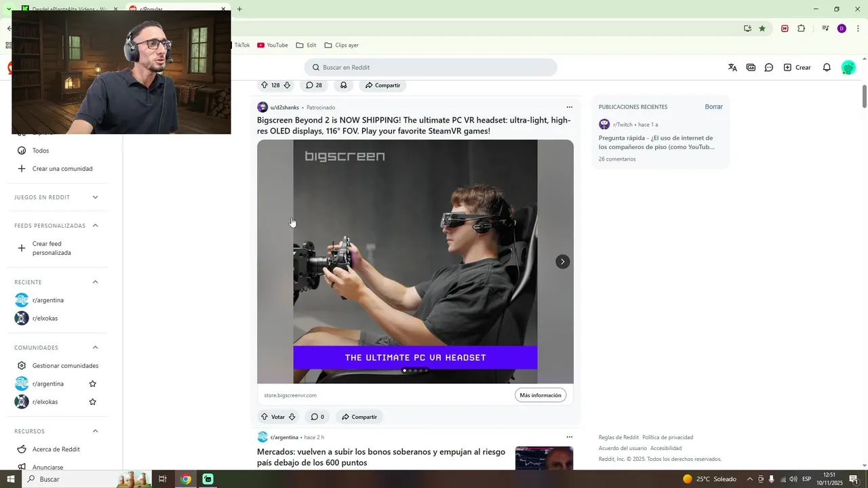Open r/argentina under Reciente
Image resolution: width=868 pixels, height=488 pixels.
[x=48, y=300]
